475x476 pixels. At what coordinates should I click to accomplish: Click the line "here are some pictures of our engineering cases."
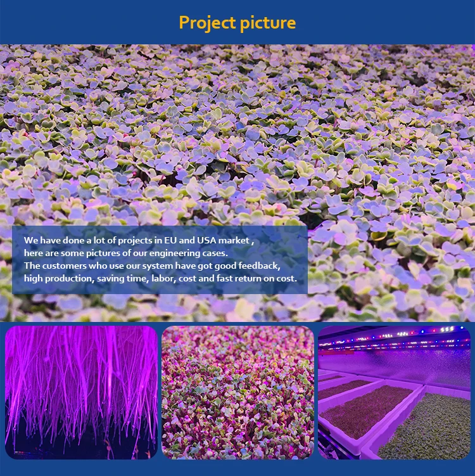coord(126,253)
